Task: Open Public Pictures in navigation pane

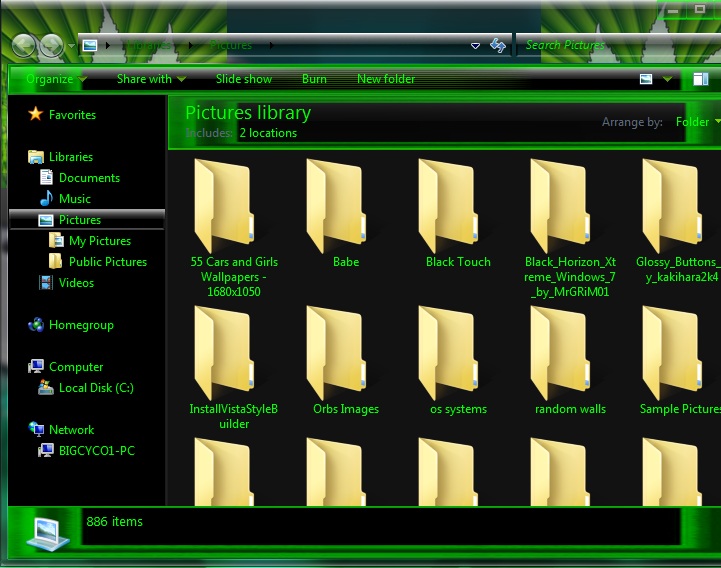Action: 108,262
